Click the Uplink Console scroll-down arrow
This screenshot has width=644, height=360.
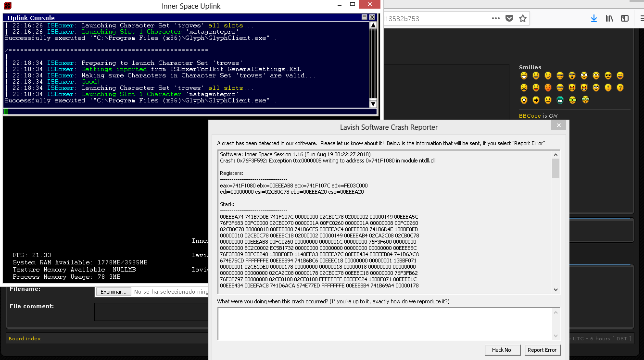coord(373,104)
